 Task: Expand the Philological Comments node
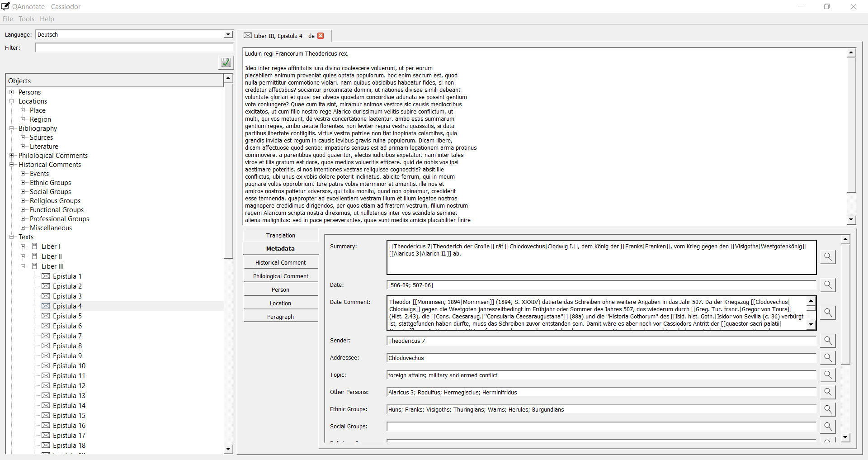click(x=12, y=156)
